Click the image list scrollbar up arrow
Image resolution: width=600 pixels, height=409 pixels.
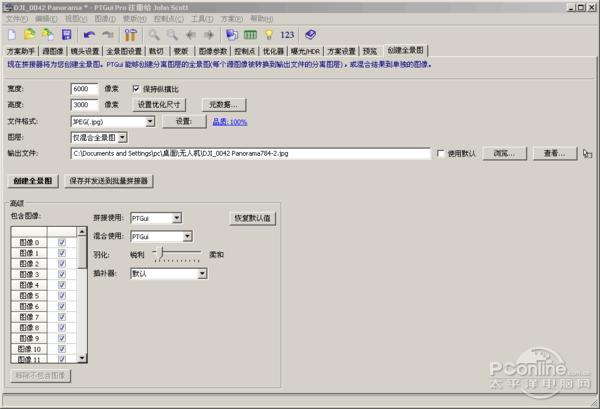click(82, 231)
